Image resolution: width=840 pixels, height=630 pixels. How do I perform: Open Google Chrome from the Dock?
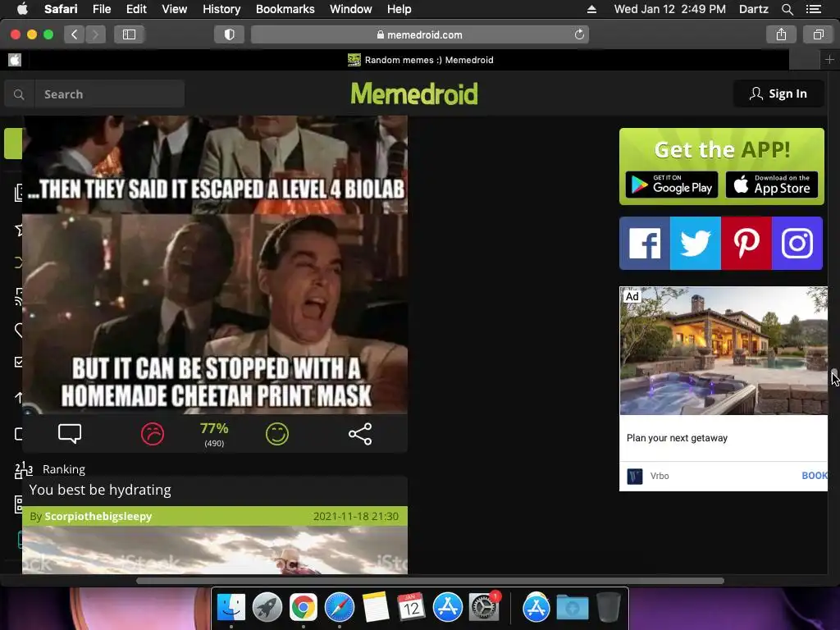coord(304,607)
